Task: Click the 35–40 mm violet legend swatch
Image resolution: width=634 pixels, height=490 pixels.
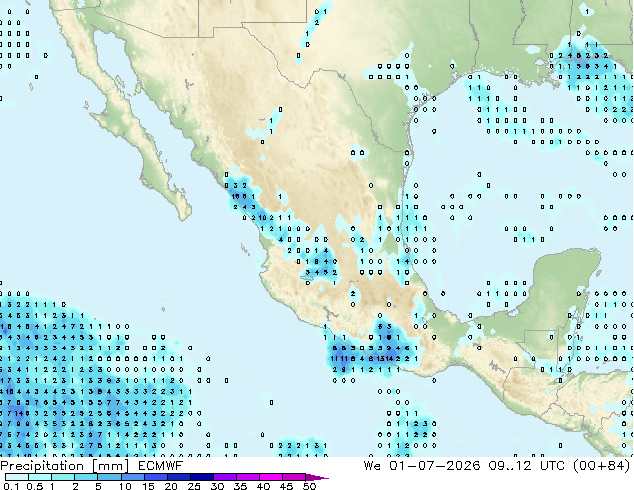Action: coord(247,477)
